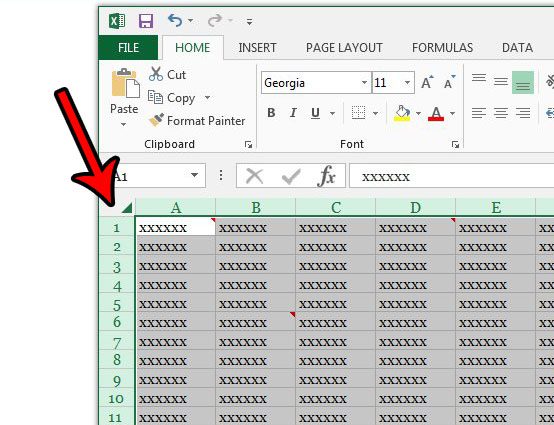This screenshot has width=554, height=425.
Task: Save the workbook with the floppy icon
Action: [x=146, y=21]
